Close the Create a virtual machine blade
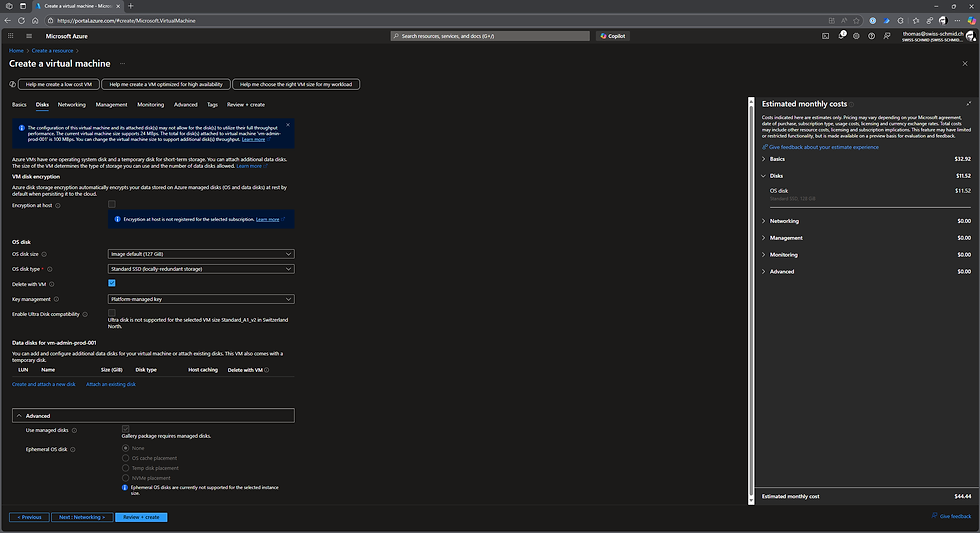The image size is (980, 533). pos(964,64)
